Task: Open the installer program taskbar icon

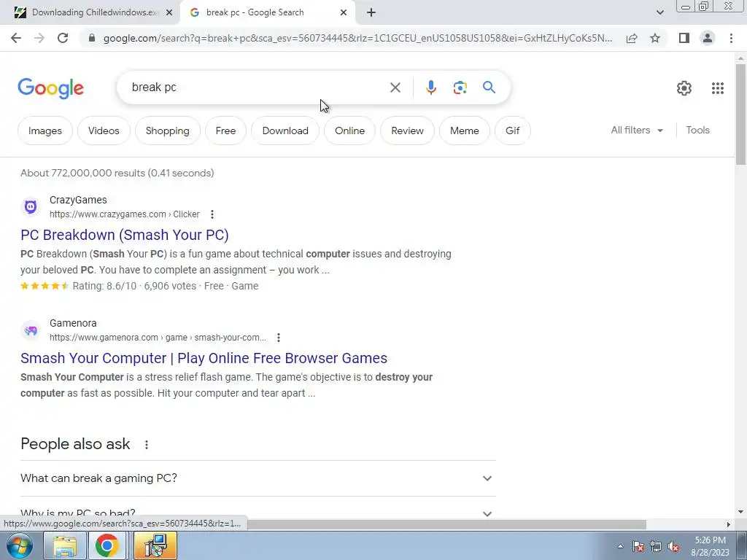Action: pos(155,545)
